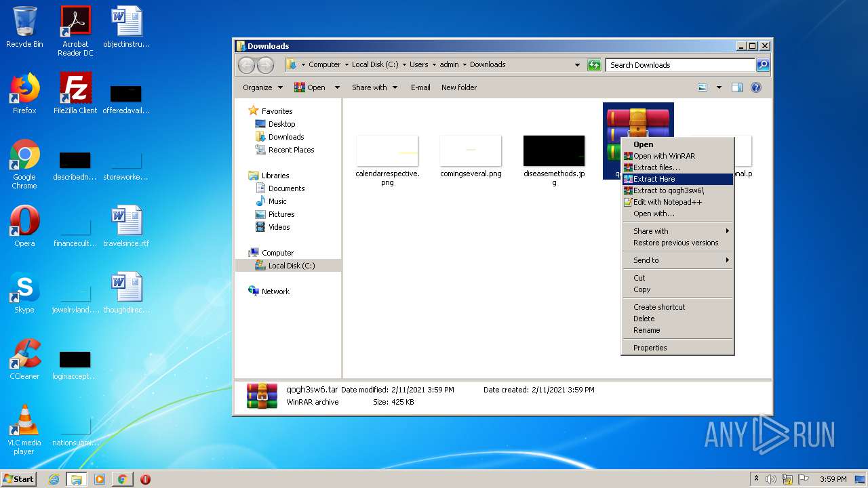This screenshot has width=868, height=488.
Task: Open Recycle Bin desktop icon
Action: 24,27
